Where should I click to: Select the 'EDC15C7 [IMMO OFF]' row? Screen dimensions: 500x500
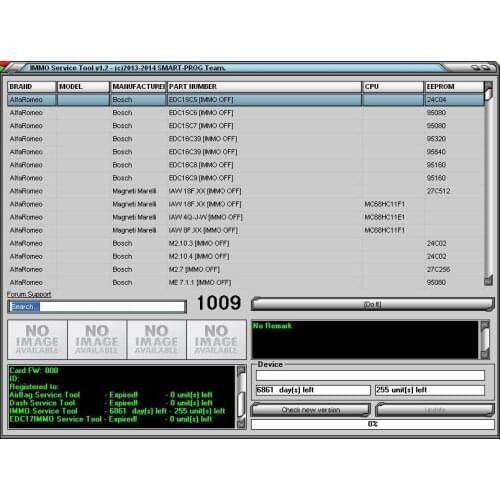[x=246, y=126]
